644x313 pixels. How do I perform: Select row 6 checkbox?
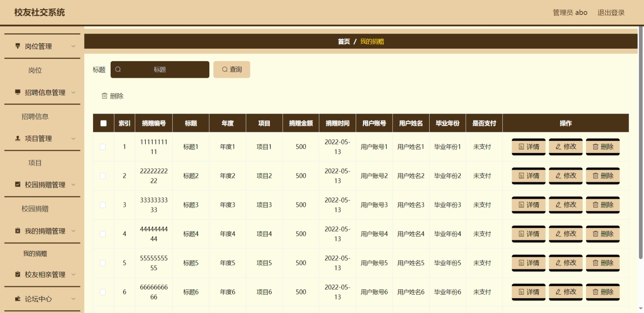(103, 292)
